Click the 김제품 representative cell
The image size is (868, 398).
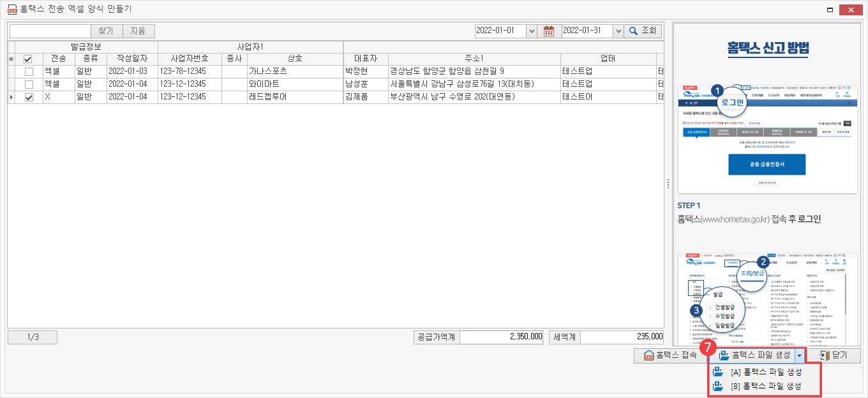tap(366, 97)
